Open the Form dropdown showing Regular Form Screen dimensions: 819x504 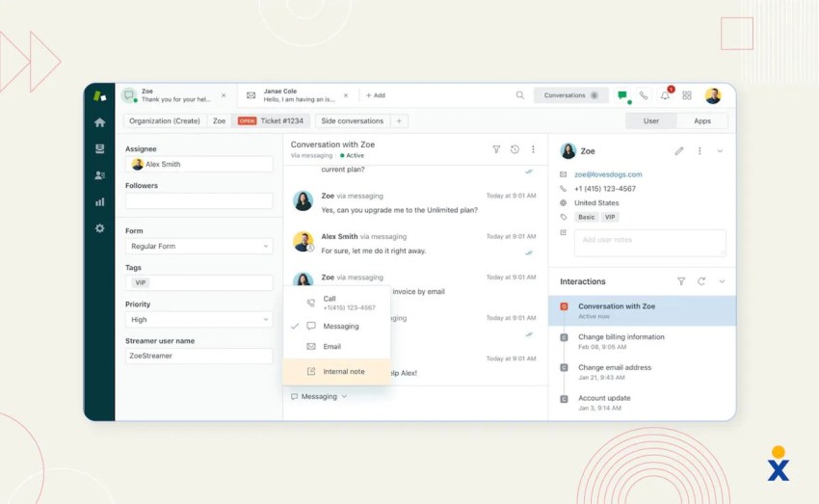pos(199,246)
